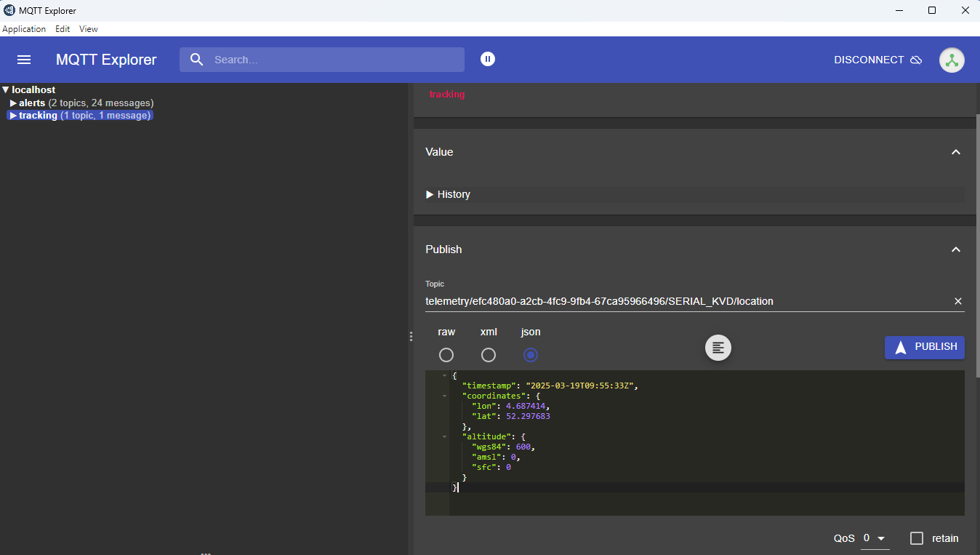This screenshot has width=980, height=555.
Task: Click the timestamp line in JSON editor
Action: coord(550,386)
